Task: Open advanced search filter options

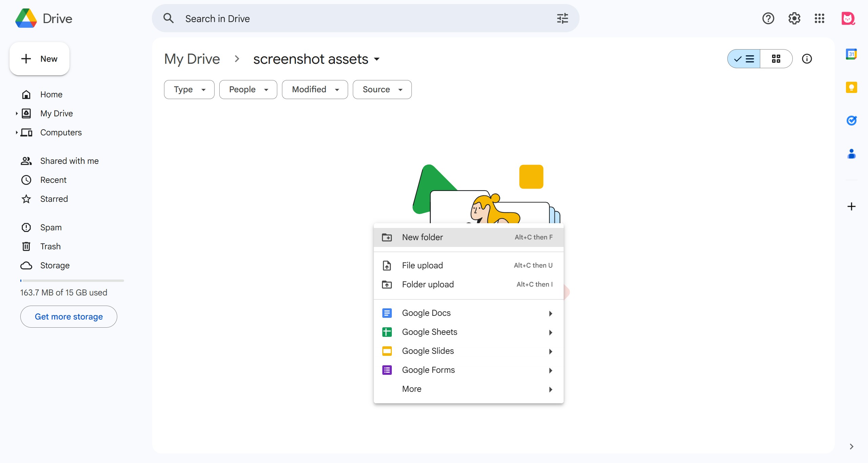Action: (x=563, y=18)
